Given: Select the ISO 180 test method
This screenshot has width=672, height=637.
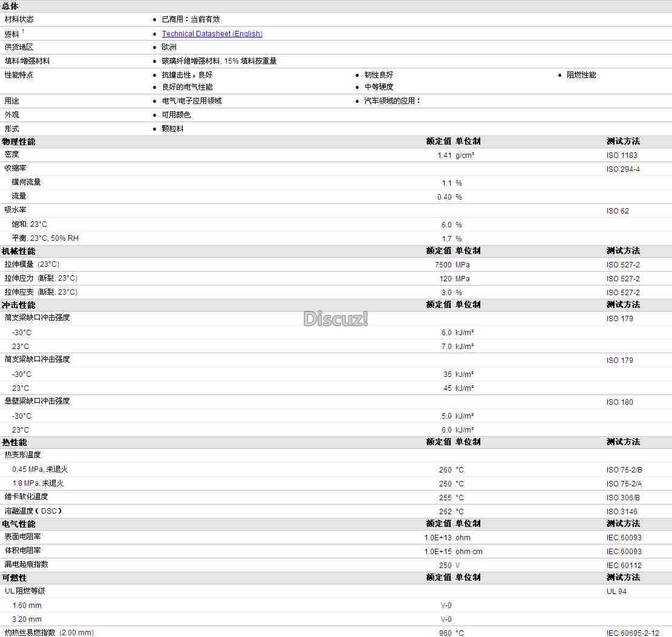Looking at the screenshot, I should (x=620, y=402).
